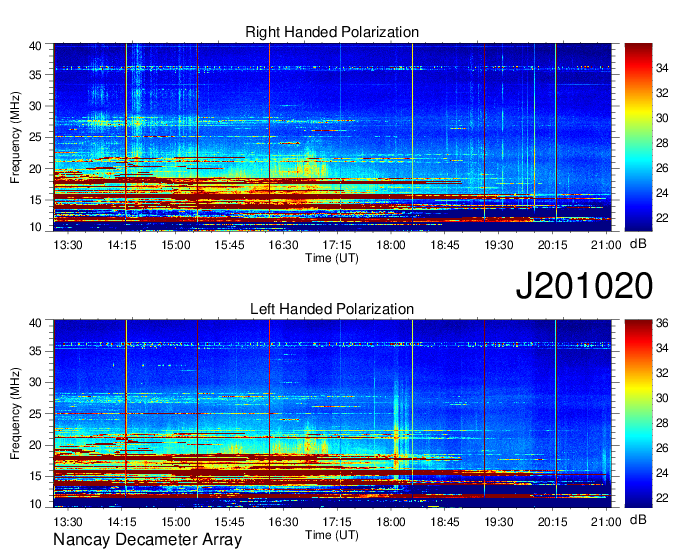680x552 pixels.
Task: Click the 13:30 time tick under Right Handed plot
Action: coord(68,245)
